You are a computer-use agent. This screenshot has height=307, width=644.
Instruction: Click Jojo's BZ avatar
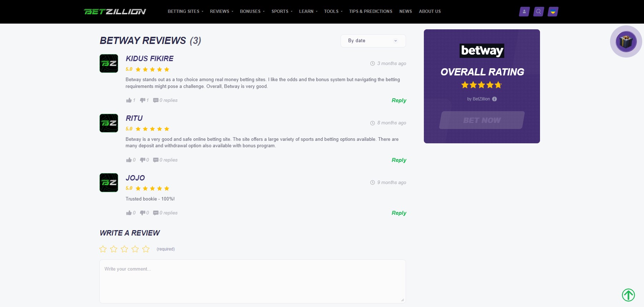(109, 183)
